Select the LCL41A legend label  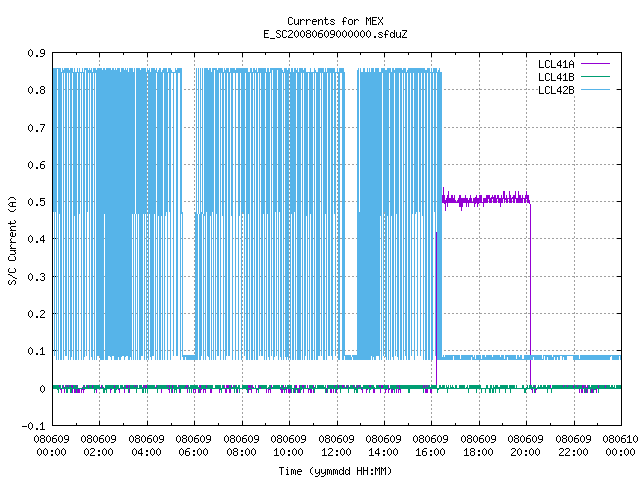tap(556, 64)
